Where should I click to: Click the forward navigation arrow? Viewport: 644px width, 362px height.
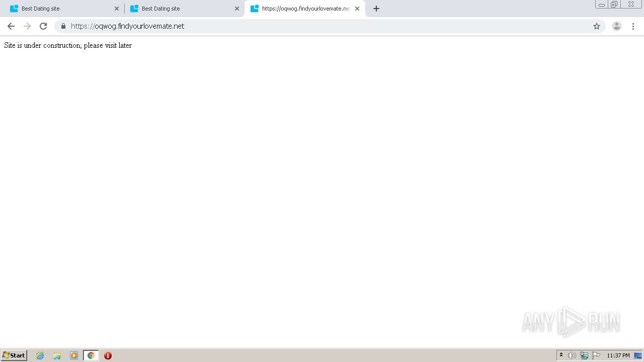coord(27,26)
